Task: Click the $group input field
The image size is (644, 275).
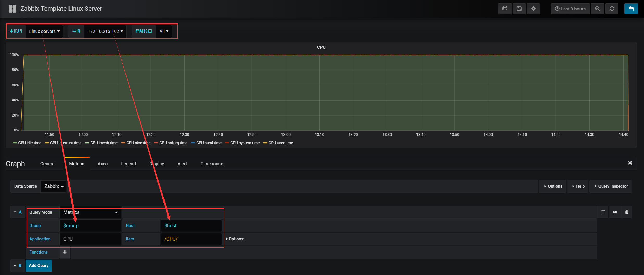Action: [90, 226]
